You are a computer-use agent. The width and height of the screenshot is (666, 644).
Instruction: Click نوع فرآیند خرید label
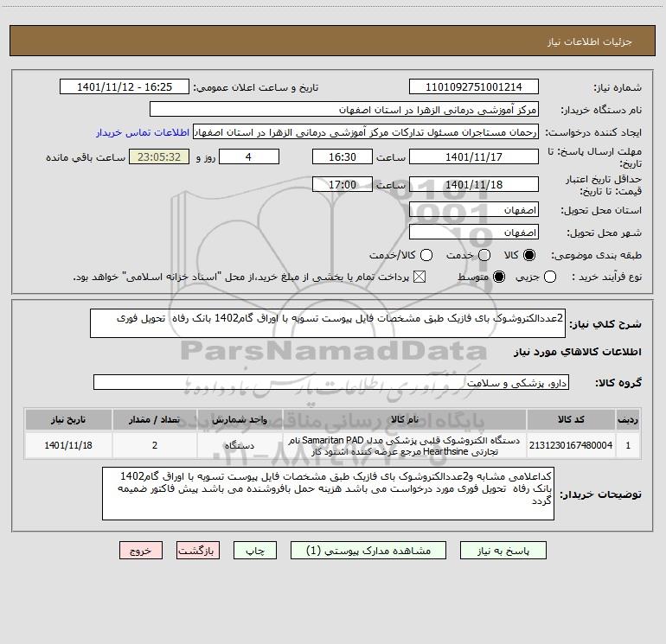[x=606, y=277]
